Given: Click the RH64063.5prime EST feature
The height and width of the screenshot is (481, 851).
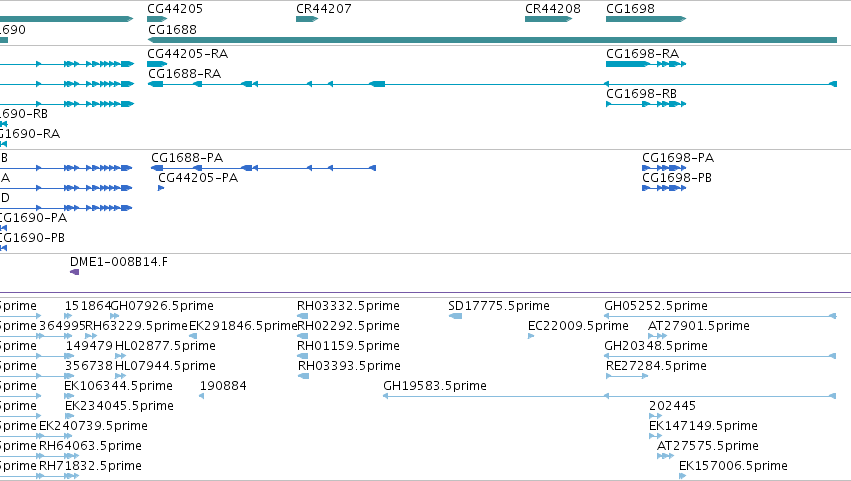Looking at the screenshot, I should (59, 456).
